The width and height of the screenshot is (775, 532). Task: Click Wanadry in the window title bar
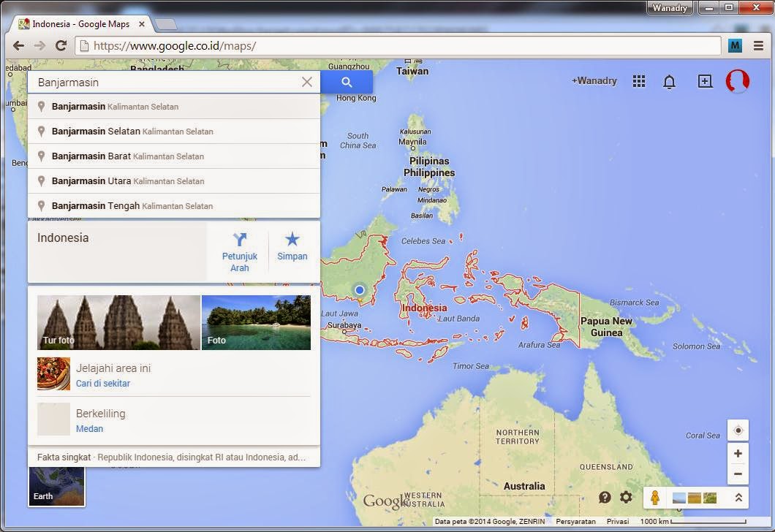[672, 7]
